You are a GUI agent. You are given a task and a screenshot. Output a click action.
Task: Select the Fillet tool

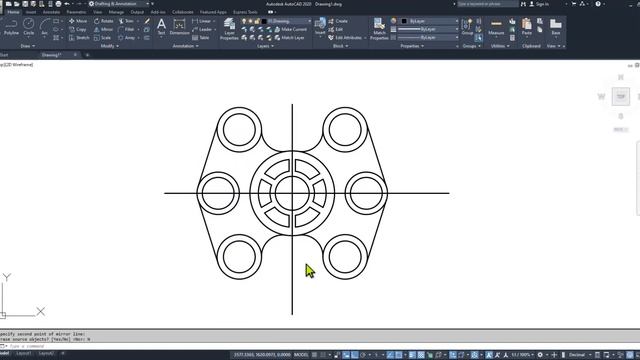coord(126,29)
